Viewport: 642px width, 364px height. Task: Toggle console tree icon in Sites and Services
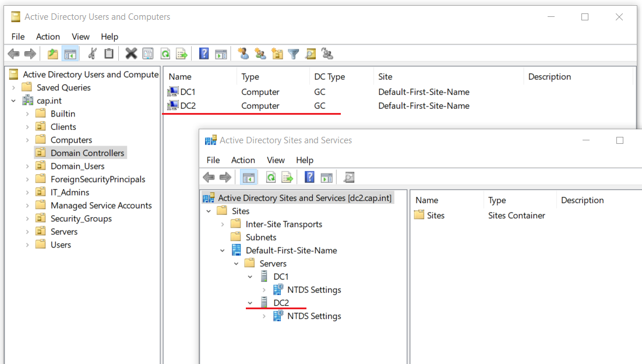pyautogui.click(x=249, y=177)
